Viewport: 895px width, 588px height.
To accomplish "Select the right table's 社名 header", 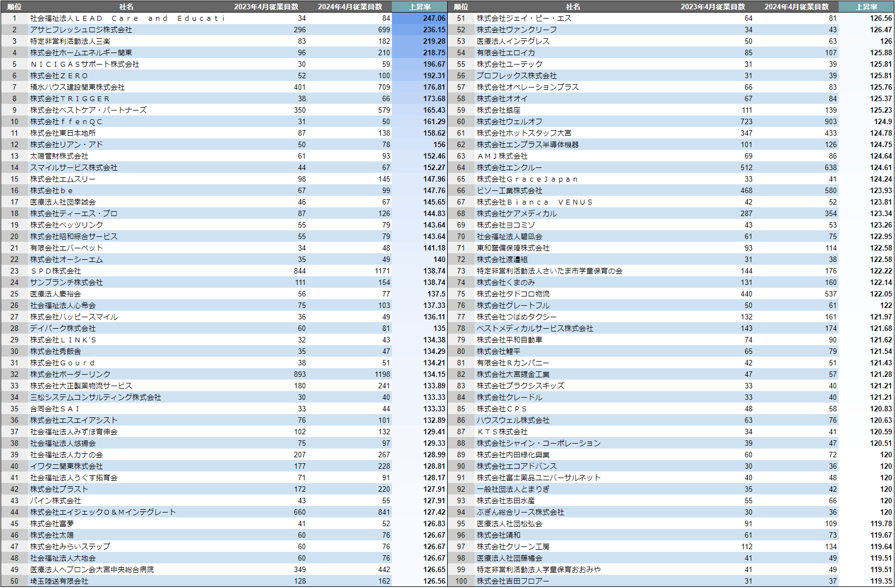I will tap(573, 7).
